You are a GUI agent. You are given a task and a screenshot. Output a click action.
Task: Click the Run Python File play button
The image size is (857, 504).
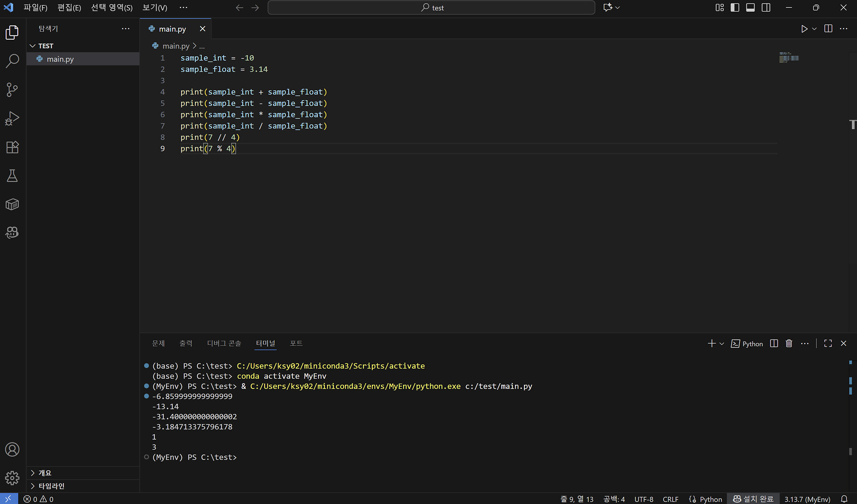pos(804,29)
